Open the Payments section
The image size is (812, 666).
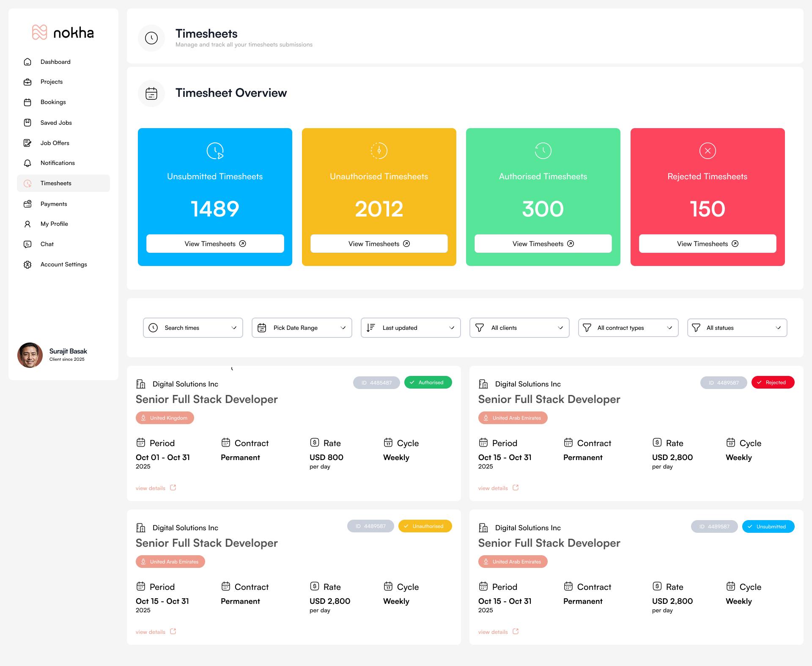click(x=53, y=203)
